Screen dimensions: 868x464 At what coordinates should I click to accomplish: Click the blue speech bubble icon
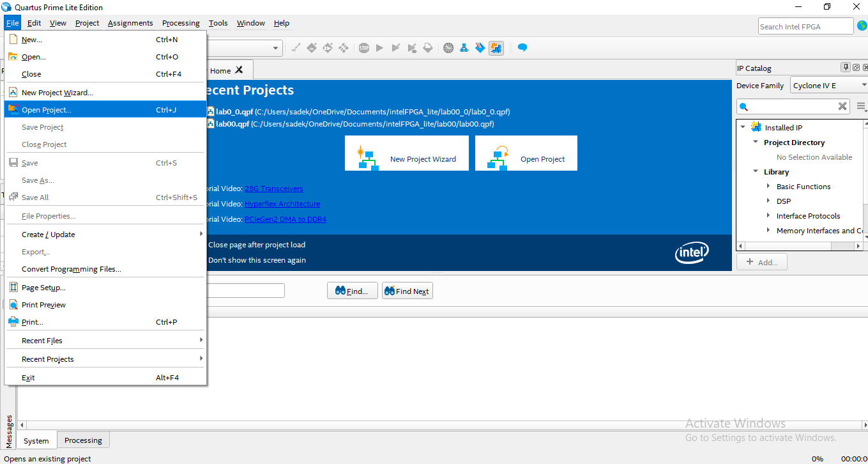tap(522, 48)
